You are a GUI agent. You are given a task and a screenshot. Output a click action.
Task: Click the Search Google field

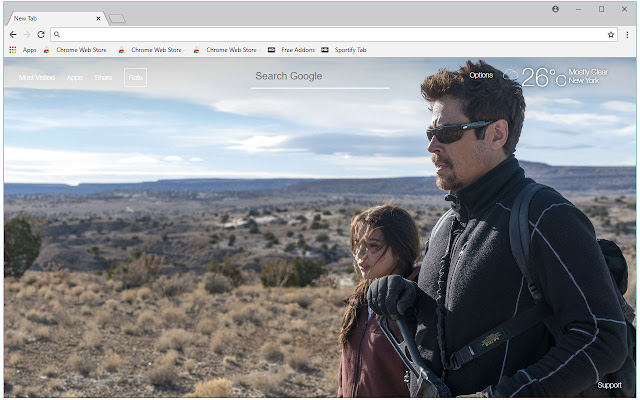pos(320,77)
